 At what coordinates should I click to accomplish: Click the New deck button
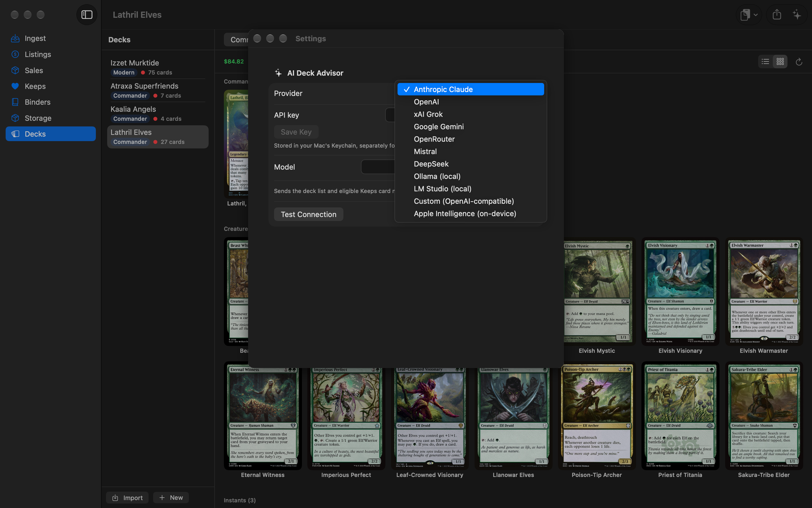click(x=171, y=498)
